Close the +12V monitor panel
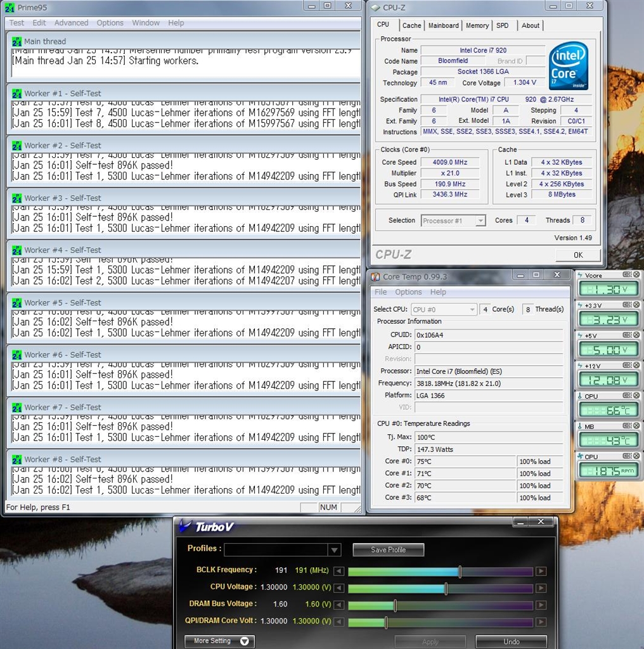 (x=636, y=365)
